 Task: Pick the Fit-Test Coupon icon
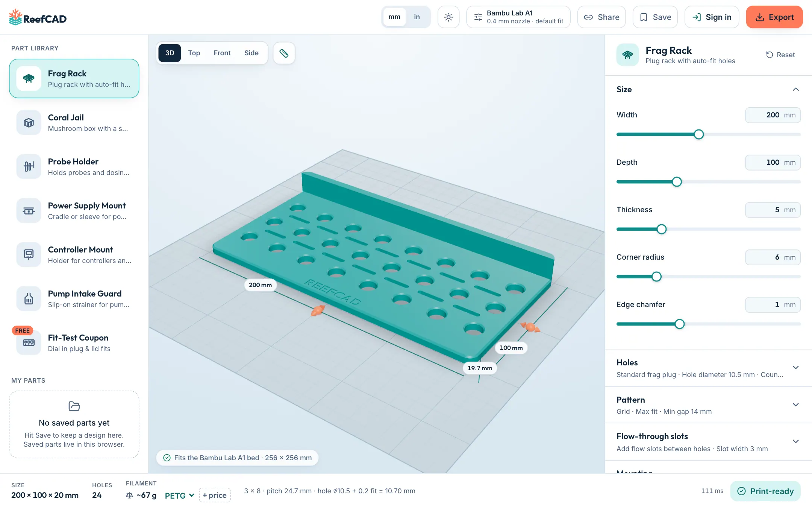(29, 342)
